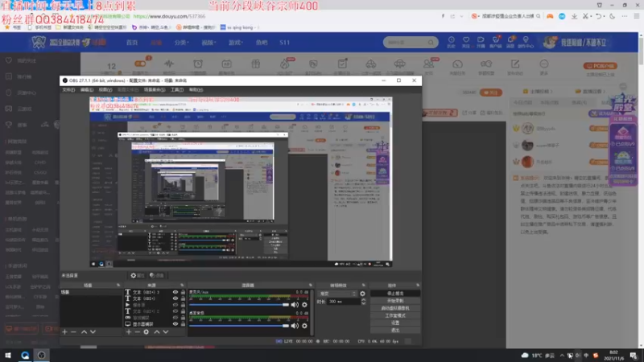Screen dimensions: 644x362
Task: Move source up in Sources panel
Action: (x=156, y=331)
